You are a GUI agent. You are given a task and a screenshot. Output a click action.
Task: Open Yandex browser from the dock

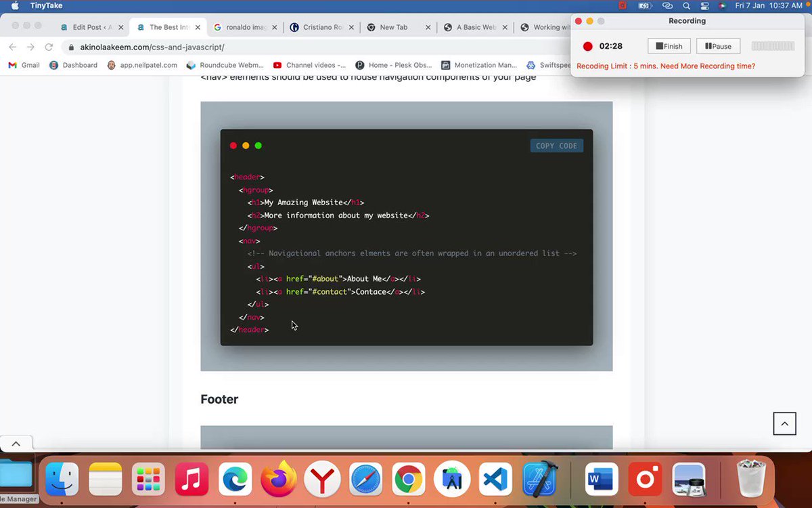[322, 480]
